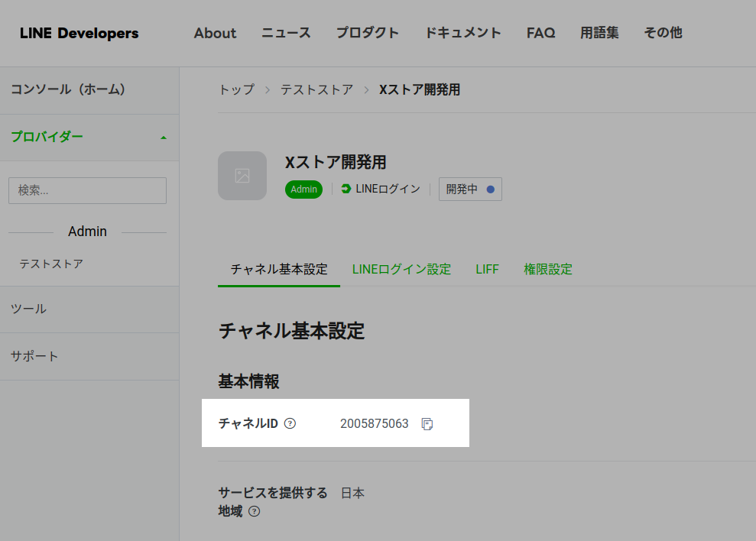
Task: Go to テストストア in the breadcrumb
Action: coord(316,89)
